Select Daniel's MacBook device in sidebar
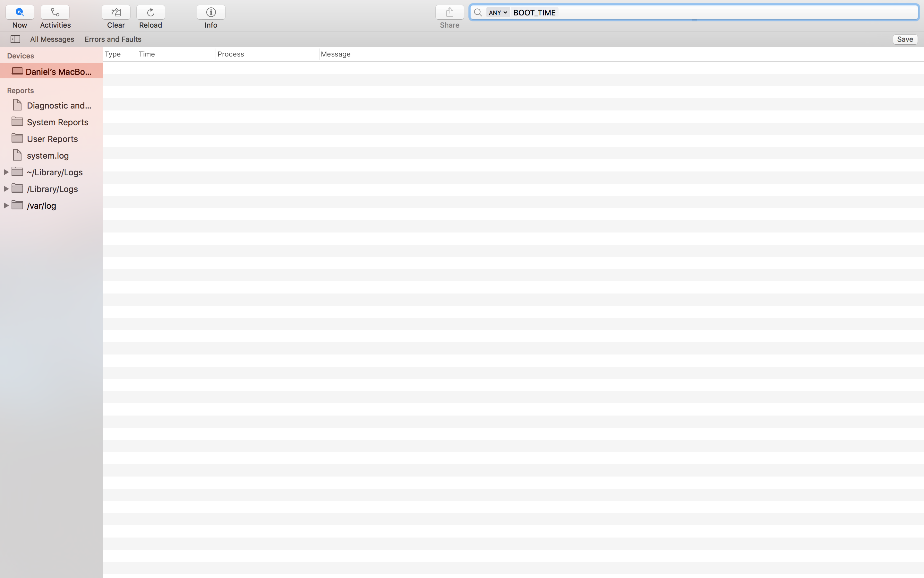Screen dimensions: 924x578 [51, 71]
